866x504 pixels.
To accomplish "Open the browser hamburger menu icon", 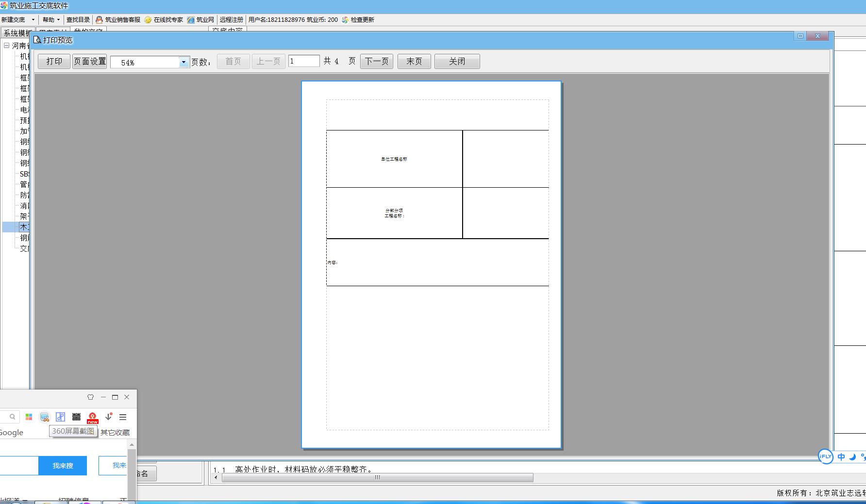I will click(123, 417).
